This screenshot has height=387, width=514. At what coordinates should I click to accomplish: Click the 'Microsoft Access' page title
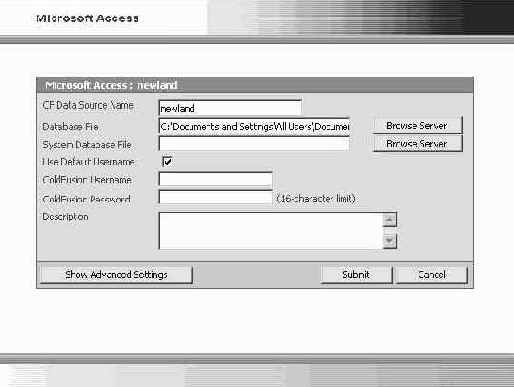(87, 18)
